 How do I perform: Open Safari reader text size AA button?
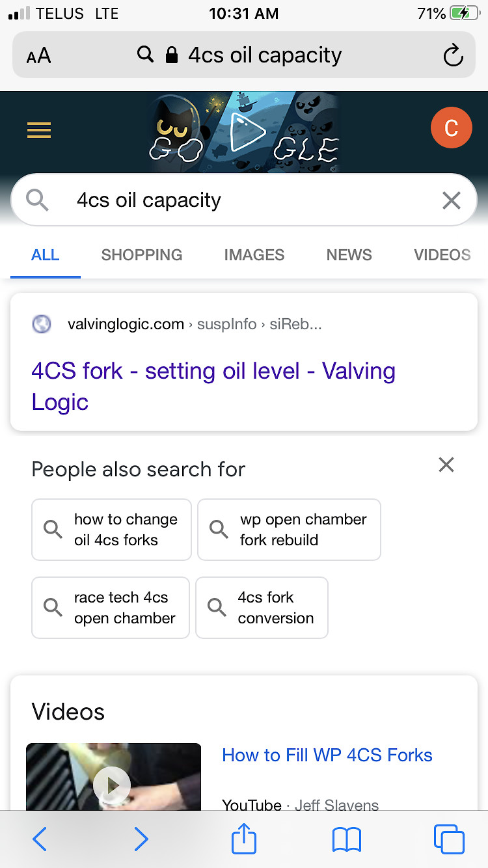tap(38, 56)
